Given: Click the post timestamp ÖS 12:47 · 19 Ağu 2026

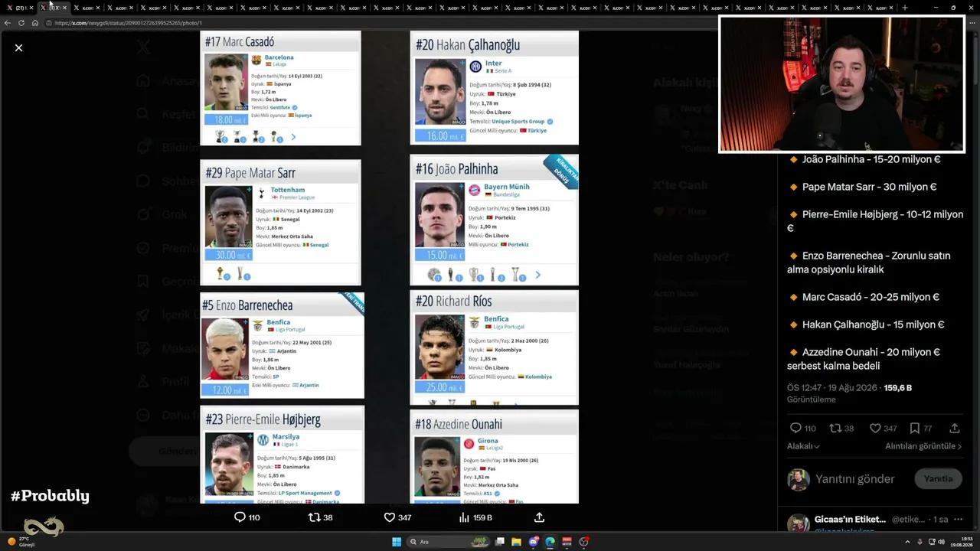Looking at the screenshot, I should 833,388.
